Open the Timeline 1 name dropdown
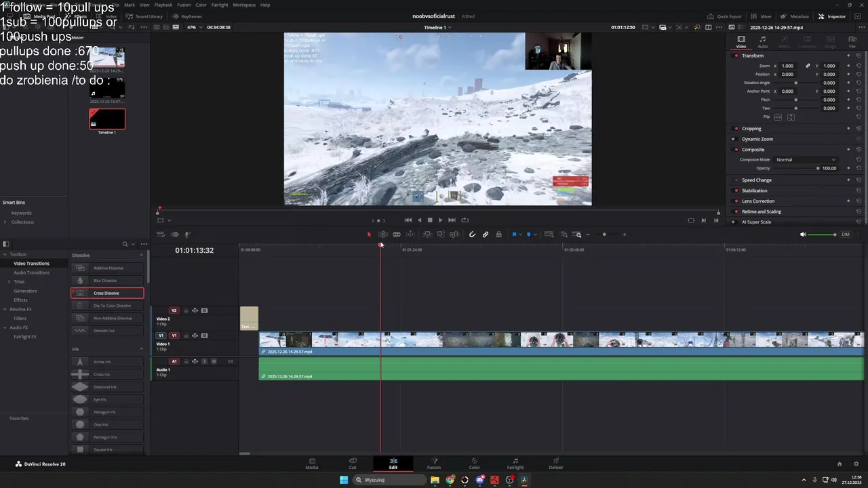Image resolution: width=868 pixels, height=488 pixels. (437, 27)
